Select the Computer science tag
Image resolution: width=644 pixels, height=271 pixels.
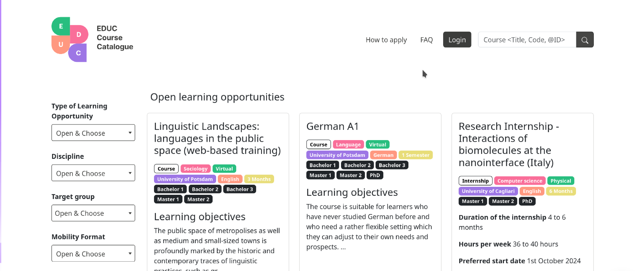coord(520,181)
